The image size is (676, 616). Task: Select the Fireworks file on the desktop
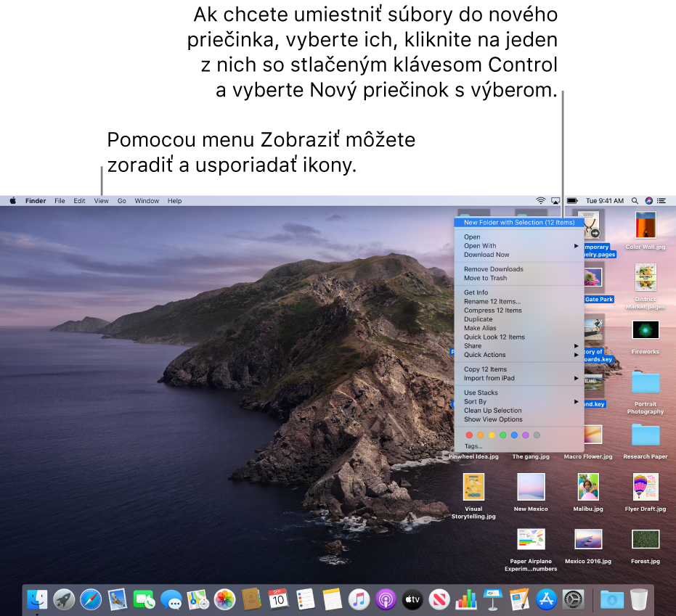pos(646,337)
